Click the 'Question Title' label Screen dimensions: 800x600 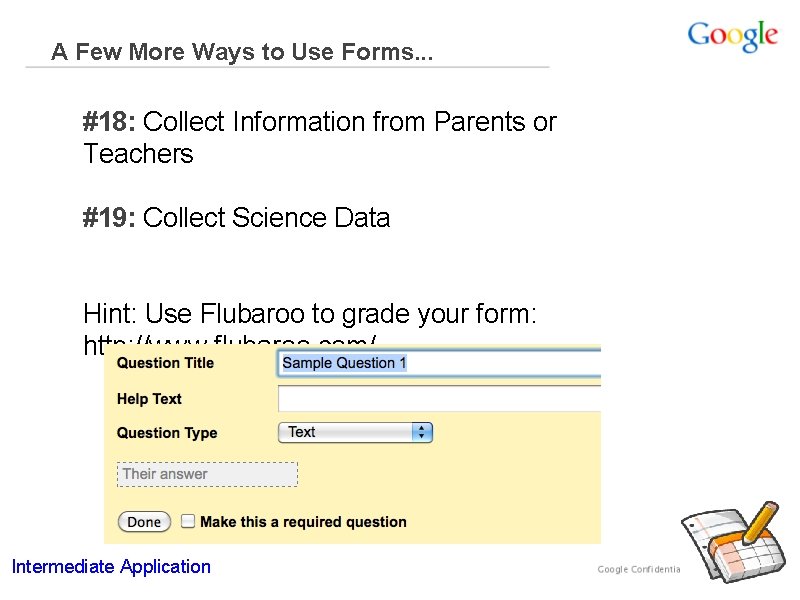[x=165, y=363]
